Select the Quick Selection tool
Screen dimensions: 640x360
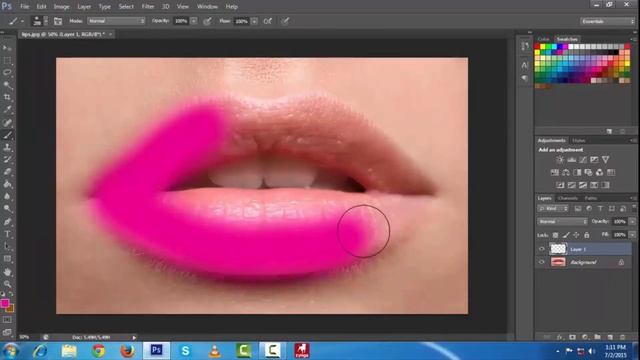[x=7, y=85]
